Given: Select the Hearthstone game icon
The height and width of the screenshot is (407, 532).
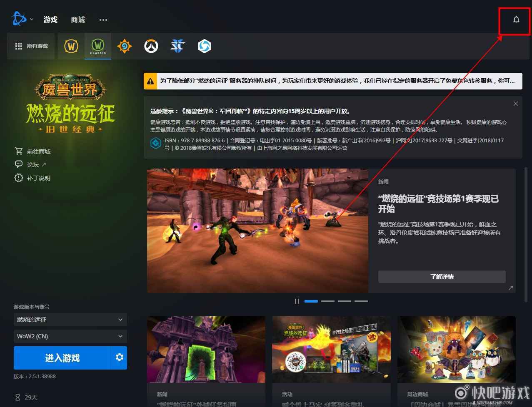Looking at the screenshot, I should coord(125,46).
